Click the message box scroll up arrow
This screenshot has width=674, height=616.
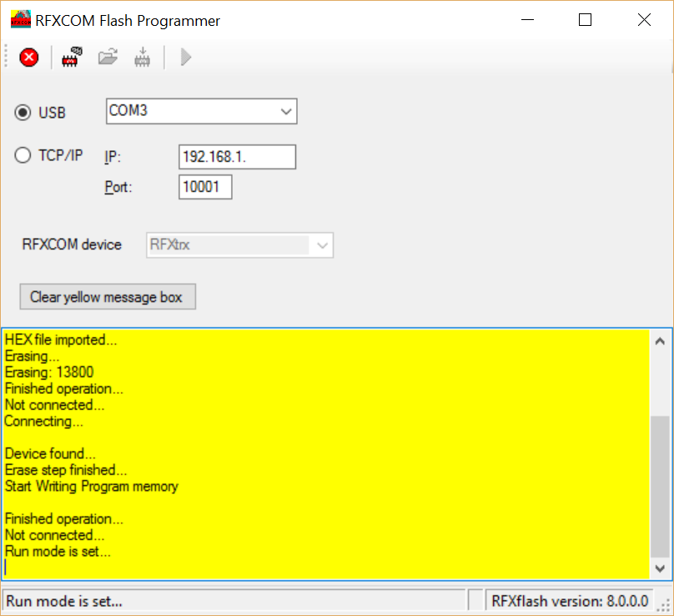[661, 341]
